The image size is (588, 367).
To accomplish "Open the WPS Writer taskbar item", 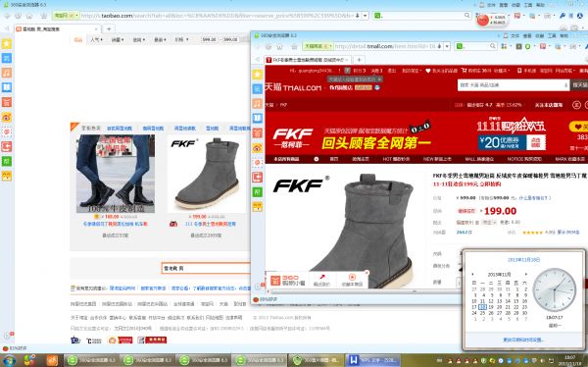I will 372,360.
